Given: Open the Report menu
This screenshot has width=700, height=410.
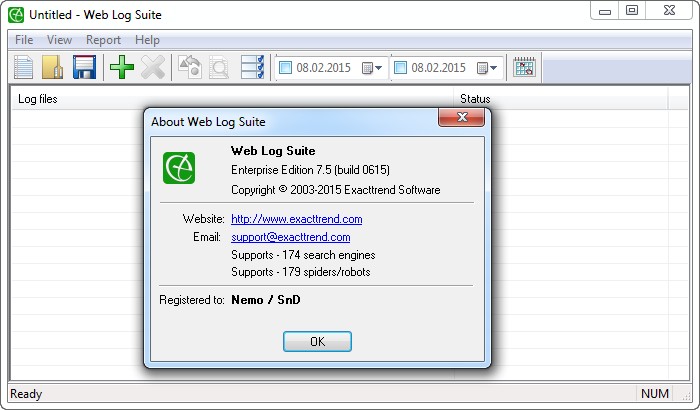Looking at the screenshot, I should tap(103, 40).
